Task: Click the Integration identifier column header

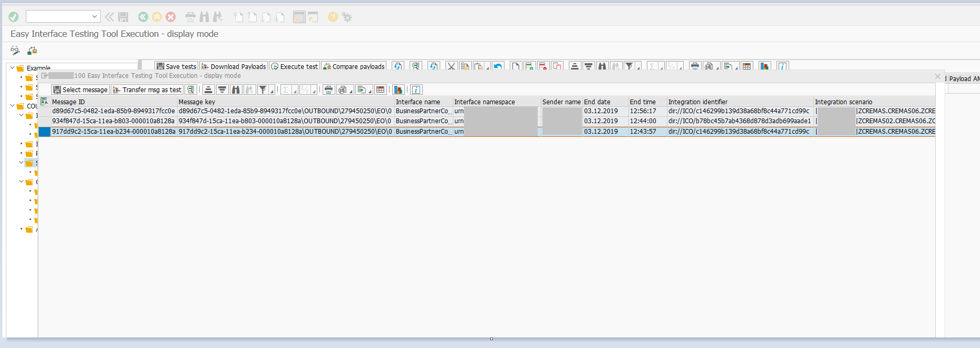Action: click(x=740, y=102)
